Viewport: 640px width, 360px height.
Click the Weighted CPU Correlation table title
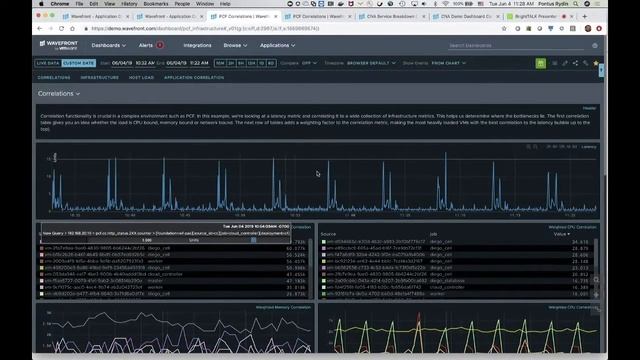pyautogui.click(x=572, y=227)
